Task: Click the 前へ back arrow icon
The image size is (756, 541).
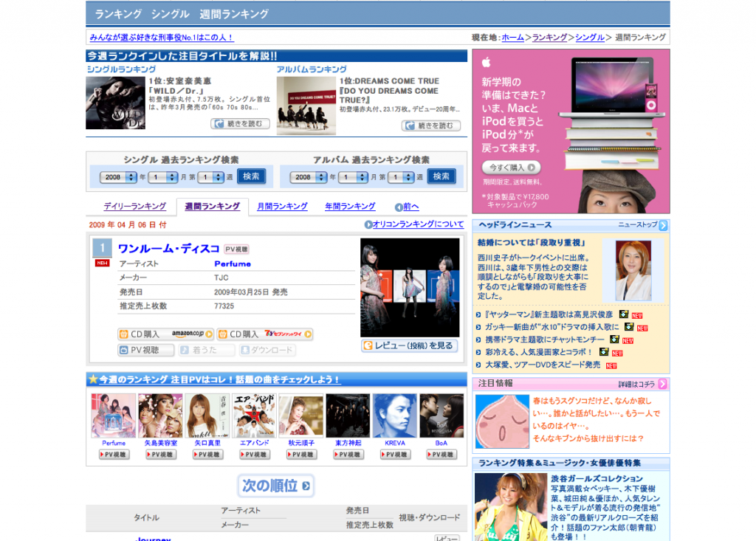Action: point(399,207)
